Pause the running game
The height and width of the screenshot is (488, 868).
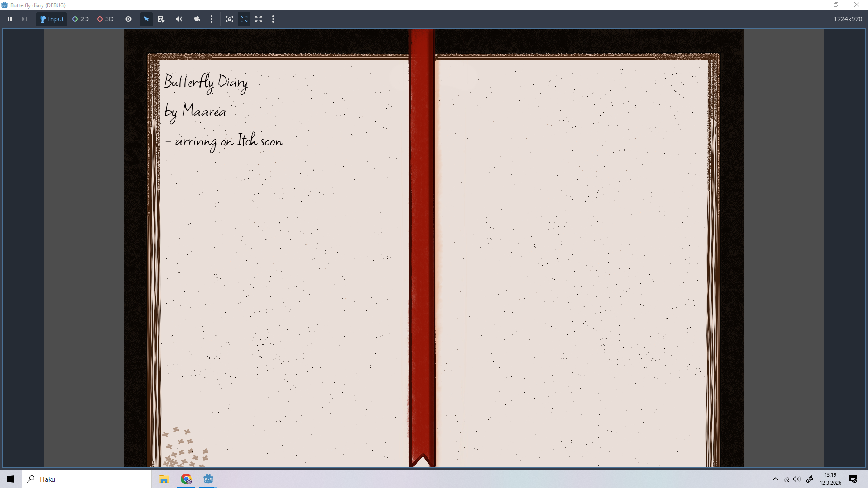(10, 19)
